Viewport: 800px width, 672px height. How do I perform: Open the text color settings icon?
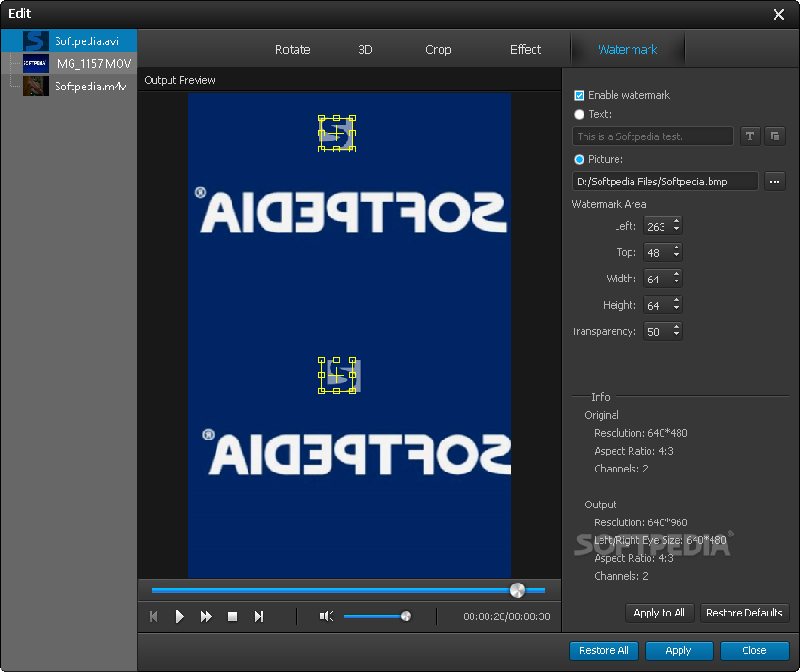coord(775,136)
